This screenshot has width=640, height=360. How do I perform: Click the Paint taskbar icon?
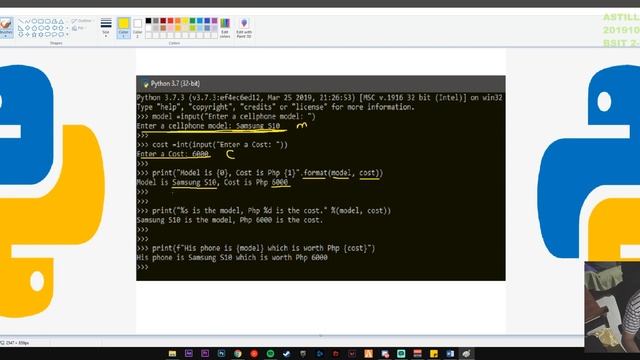466,353
